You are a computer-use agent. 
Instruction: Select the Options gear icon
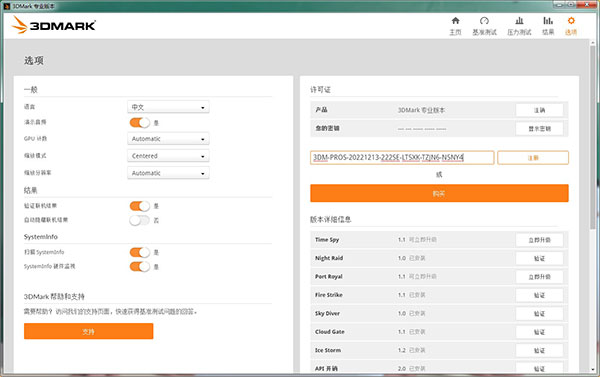click(x=571, y=21)
